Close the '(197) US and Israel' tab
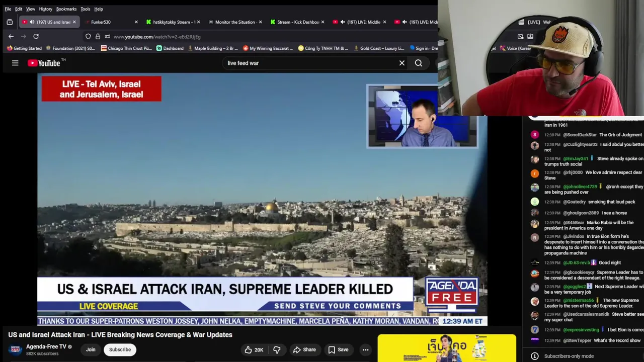Screen dimensions: 644x362 point(74,22)
